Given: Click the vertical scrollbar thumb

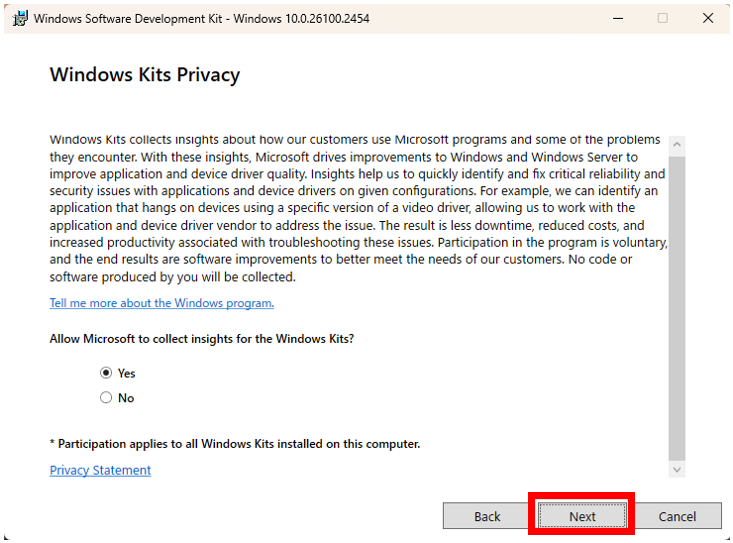Looking at the screenshot, I should (x=677, y=300).
